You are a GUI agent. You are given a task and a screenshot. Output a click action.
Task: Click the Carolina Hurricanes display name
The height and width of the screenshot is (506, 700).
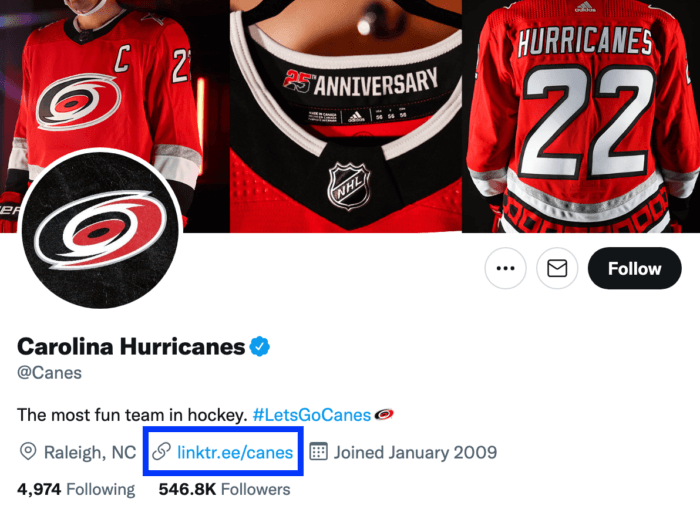coord(131,347)
